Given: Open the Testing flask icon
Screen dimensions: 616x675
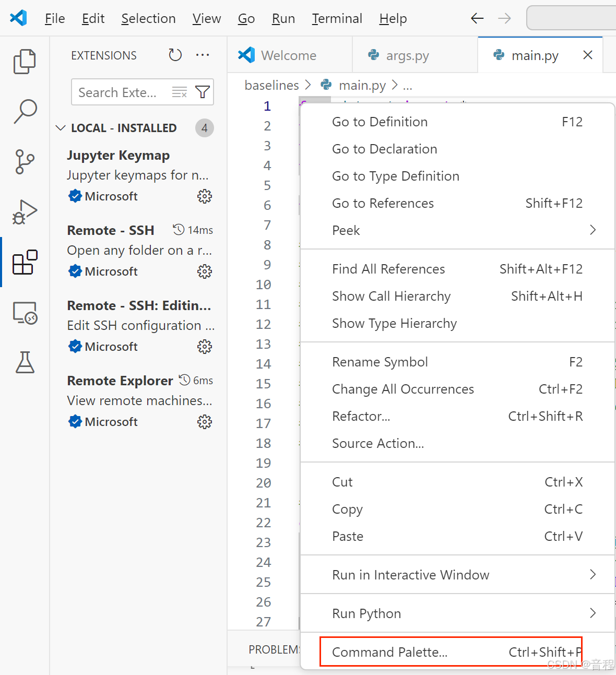Looking at the screenshot, I should (x=25, y=362).
